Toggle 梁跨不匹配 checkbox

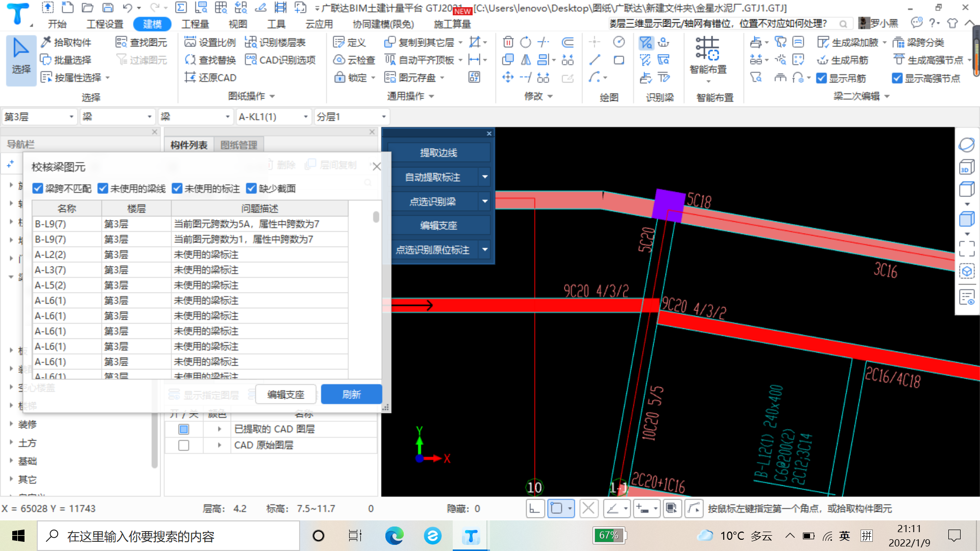coord(37,188)
